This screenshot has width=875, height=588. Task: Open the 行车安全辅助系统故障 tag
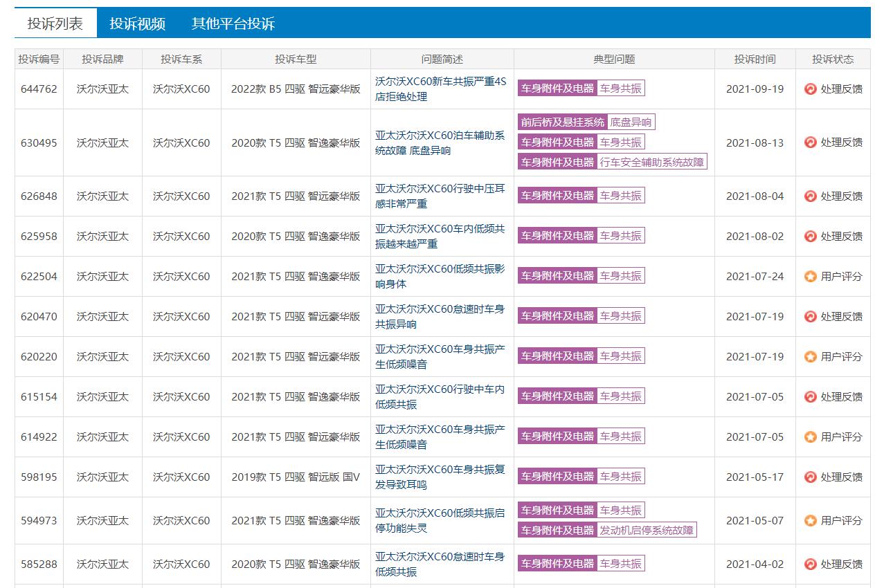pyautogui.click(x=652, y=162)
